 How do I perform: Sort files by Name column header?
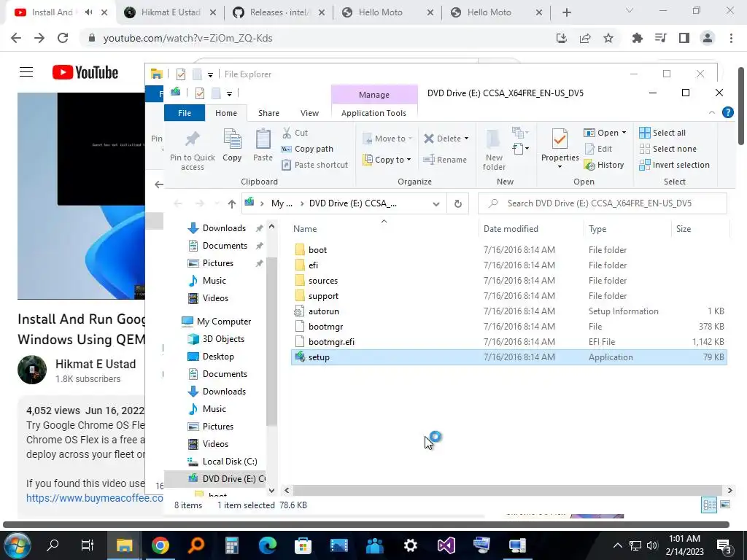coord(384,228)
